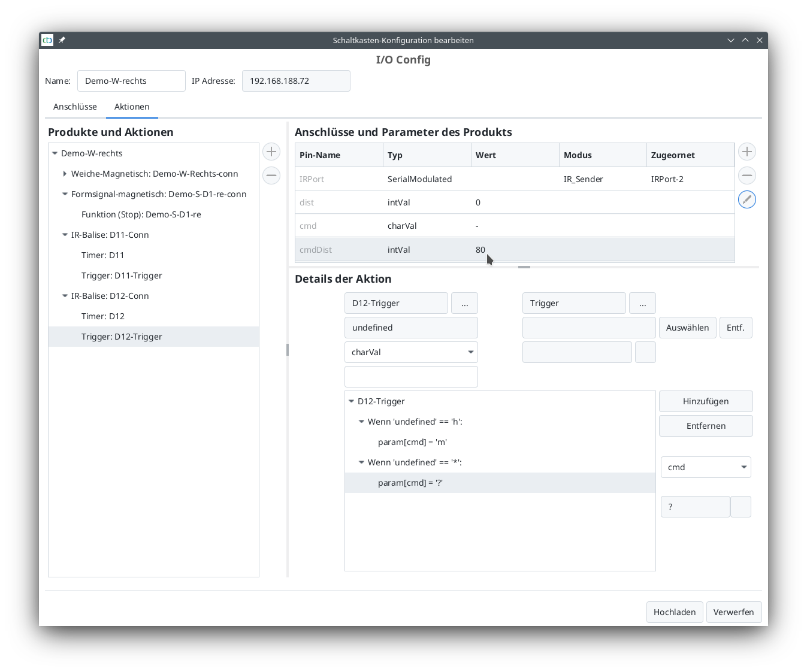
Task: Switch to the Anschlüsse tab
Action: click(75, 107)
